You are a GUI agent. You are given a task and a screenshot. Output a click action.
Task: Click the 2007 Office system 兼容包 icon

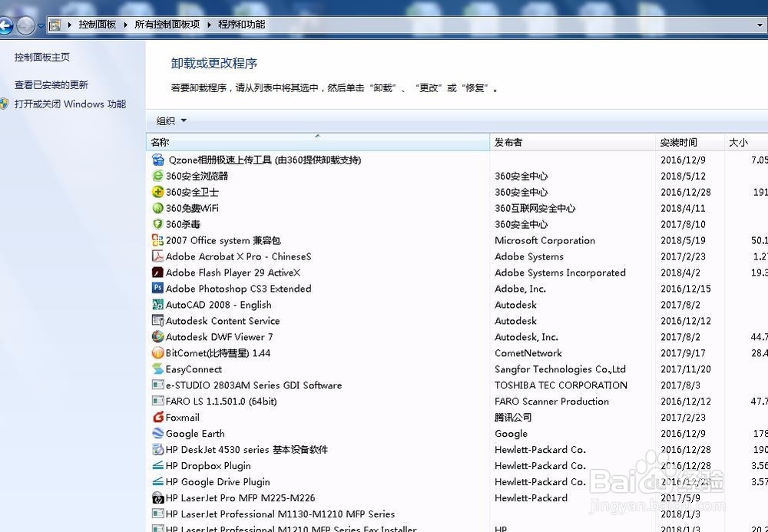[157, 240]
